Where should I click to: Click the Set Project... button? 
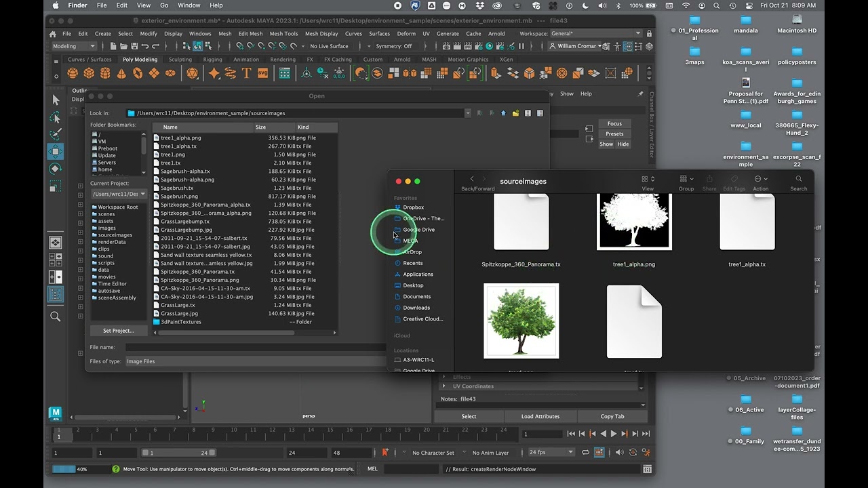pos(119,331)
